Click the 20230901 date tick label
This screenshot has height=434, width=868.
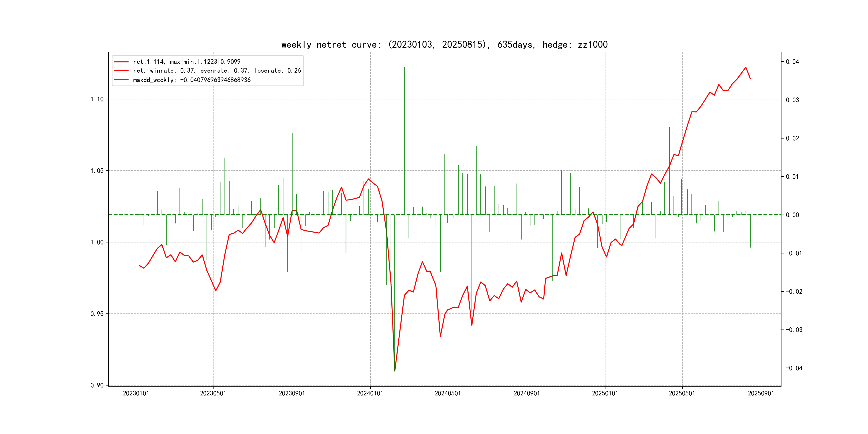[292, 394]
